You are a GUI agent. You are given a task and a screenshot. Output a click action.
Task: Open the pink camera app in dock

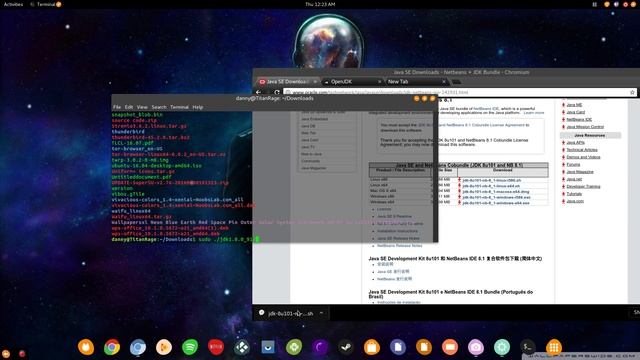(x=476, y=347)
